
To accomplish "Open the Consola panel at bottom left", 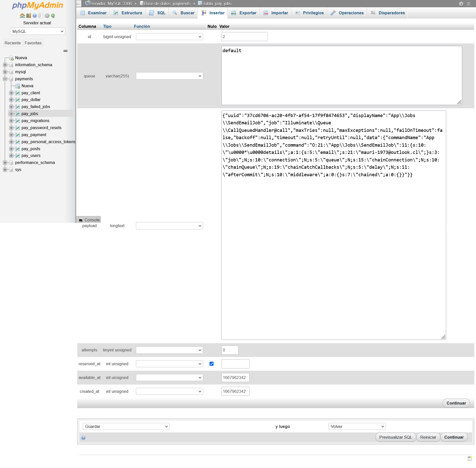I will (x=89, y=220).
